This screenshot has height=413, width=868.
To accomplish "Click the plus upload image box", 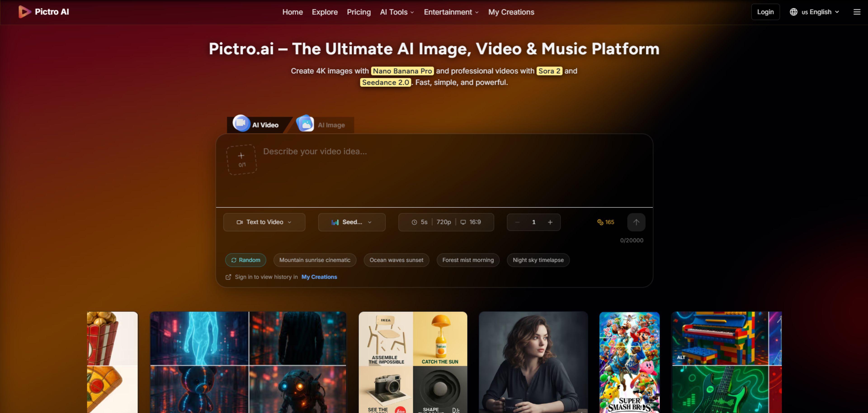I will (242, 160).
